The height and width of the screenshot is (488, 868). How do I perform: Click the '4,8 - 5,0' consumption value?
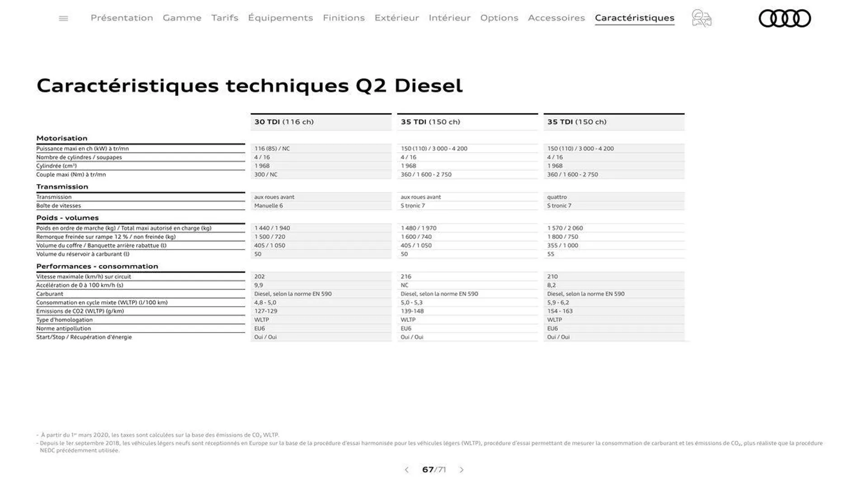tap(265, 303)
